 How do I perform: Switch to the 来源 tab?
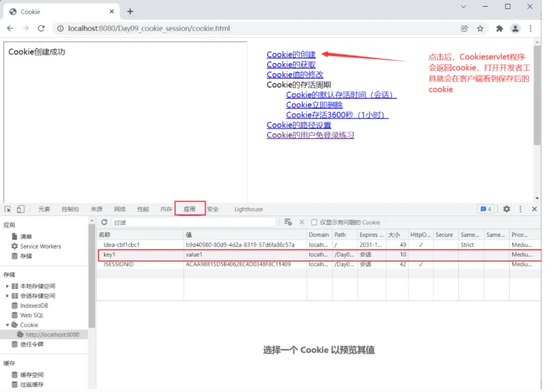coord(96,209)
